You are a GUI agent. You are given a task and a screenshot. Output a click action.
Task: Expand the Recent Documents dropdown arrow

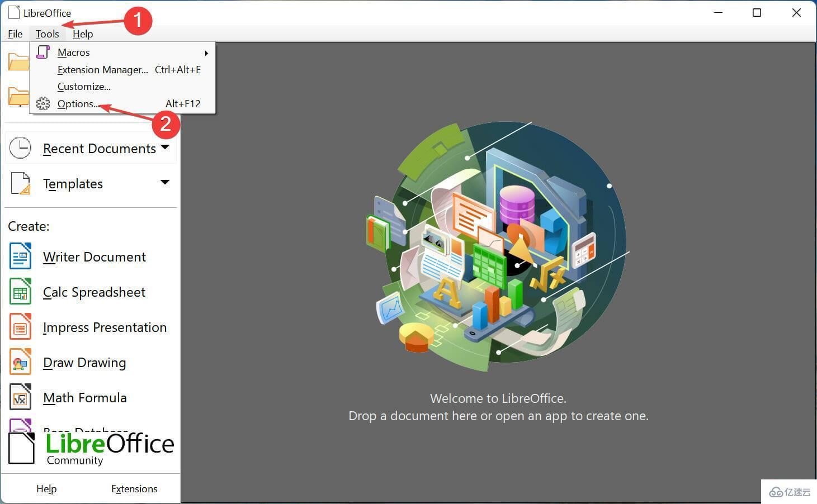click(165, 148)
